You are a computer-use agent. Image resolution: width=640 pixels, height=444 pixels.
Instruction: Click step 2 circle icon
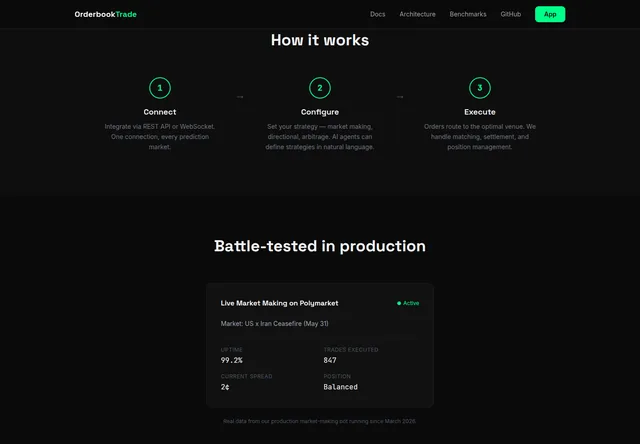(320, 88)
